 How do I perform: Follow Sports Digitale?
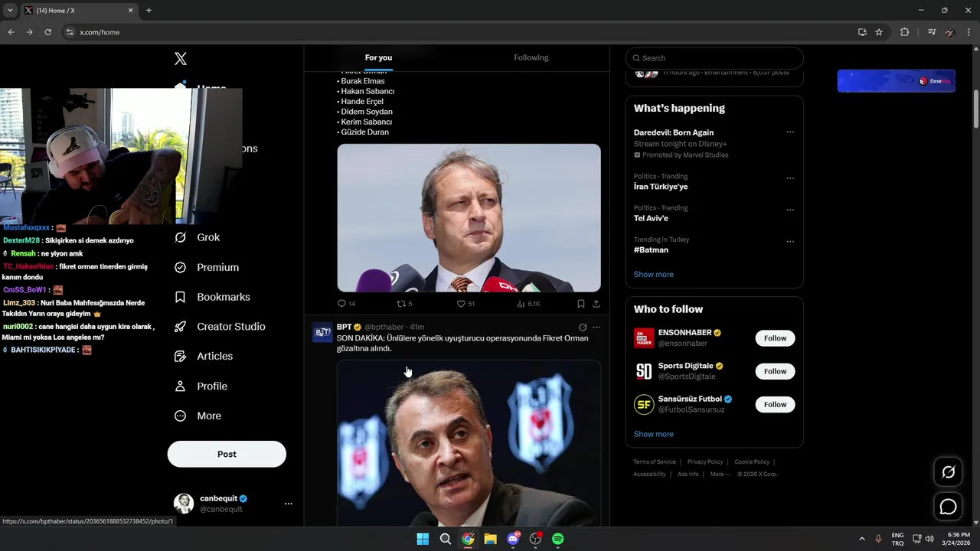point(775,371)
